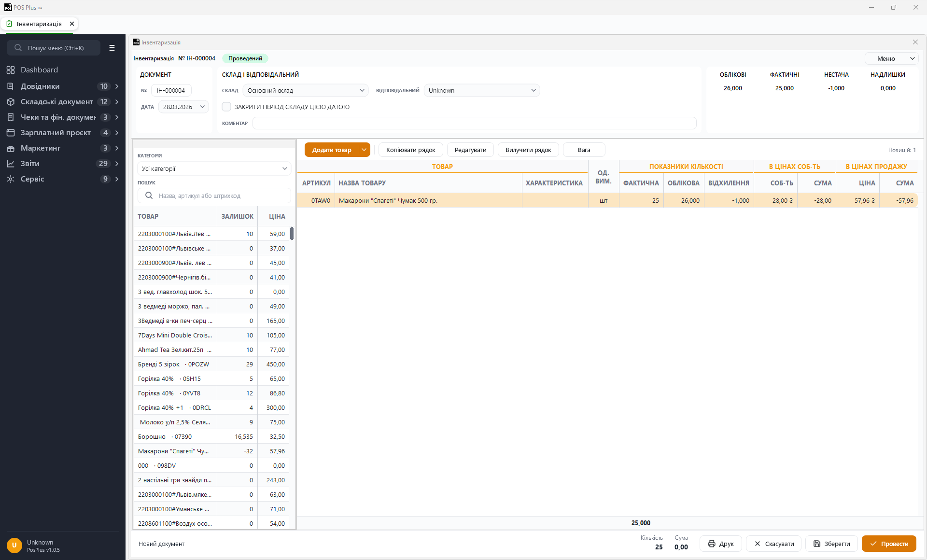
Task: Click the Вага button
Action: tap(584, 150)
